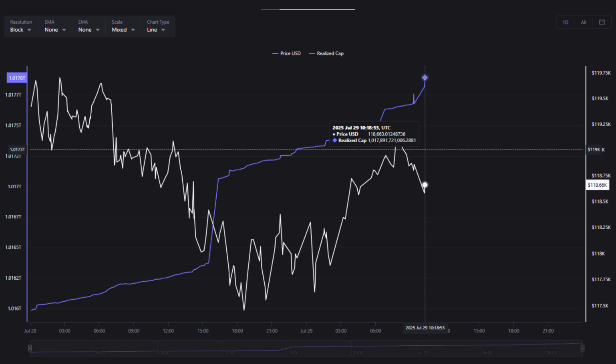Open the calendar date picker icon
The image size is (616, 364).
coord(602,22)
